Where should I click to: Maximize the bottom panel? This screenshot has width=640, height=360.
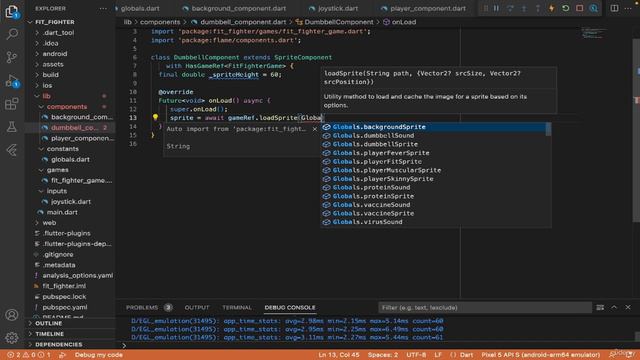[614, 307]
